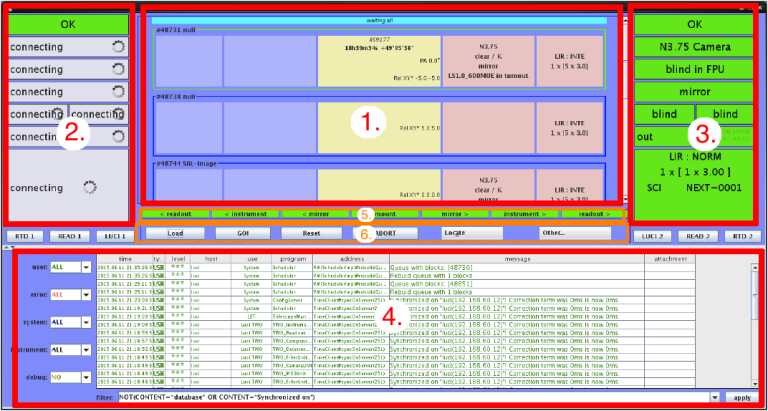
Task: Click into the filter expression text field
Action: click(414, 397)
